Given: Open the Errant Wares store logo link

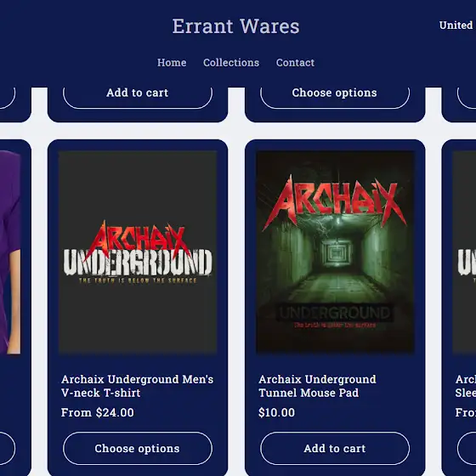Looking at the screenshot, I should 235,26.
